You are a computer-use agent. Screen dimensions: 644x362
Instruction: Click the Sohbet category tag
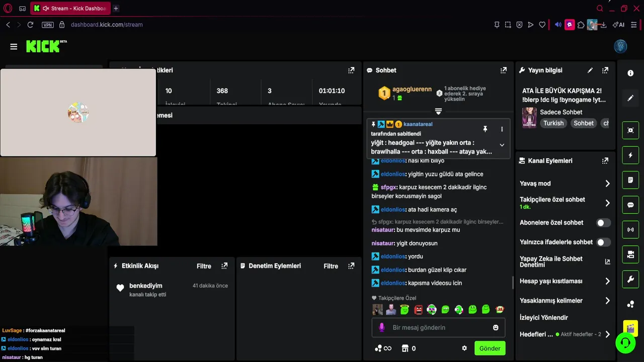pyautogui.click(x=584, y=123)
